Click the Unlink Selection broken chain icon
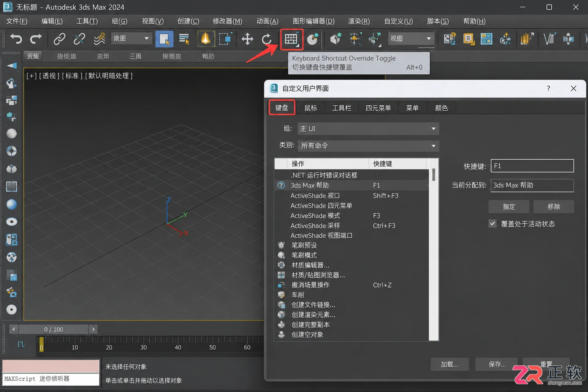Image resolution: width=588 pixels, height=392 pixels. [79, 39]
